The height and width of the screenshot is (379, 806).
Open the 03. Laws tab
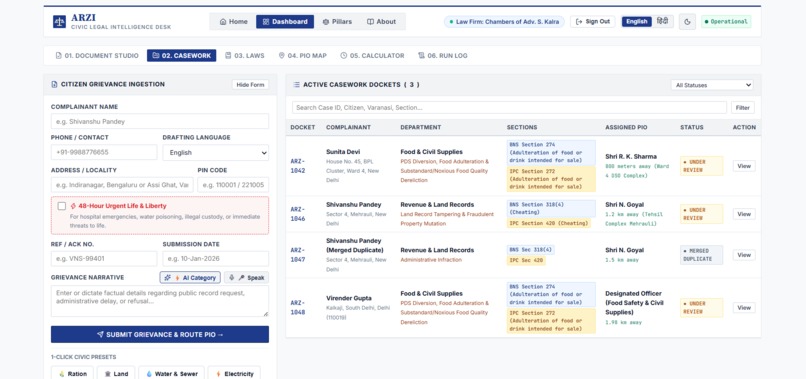245,56
